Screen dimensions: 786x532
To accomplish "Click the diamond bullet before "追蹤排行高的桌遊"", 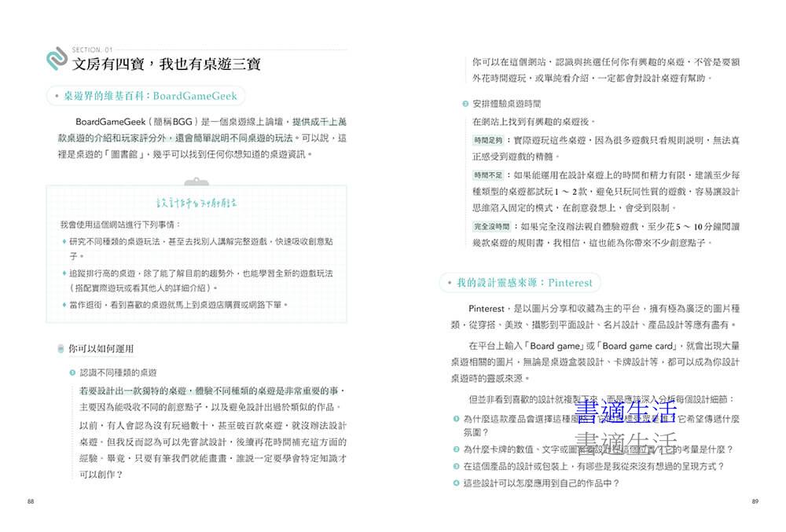I will pyautogui.click(x=64, y=273).
